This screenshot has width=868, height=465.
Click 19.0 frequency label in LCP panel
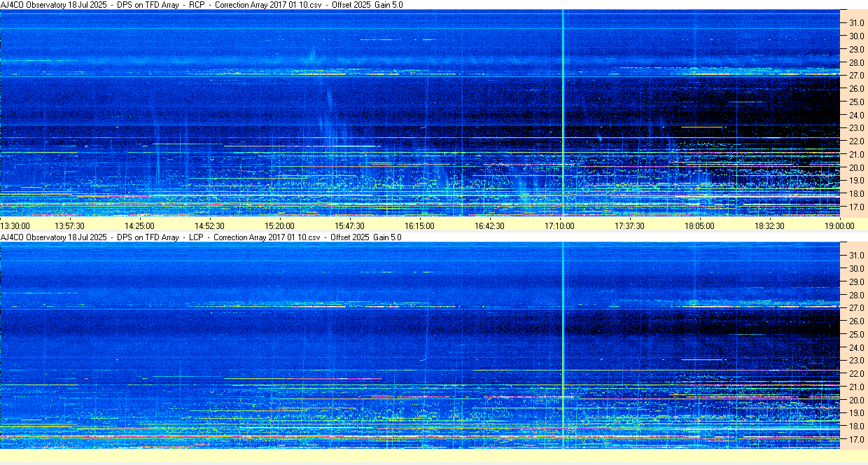pos(856,413)
